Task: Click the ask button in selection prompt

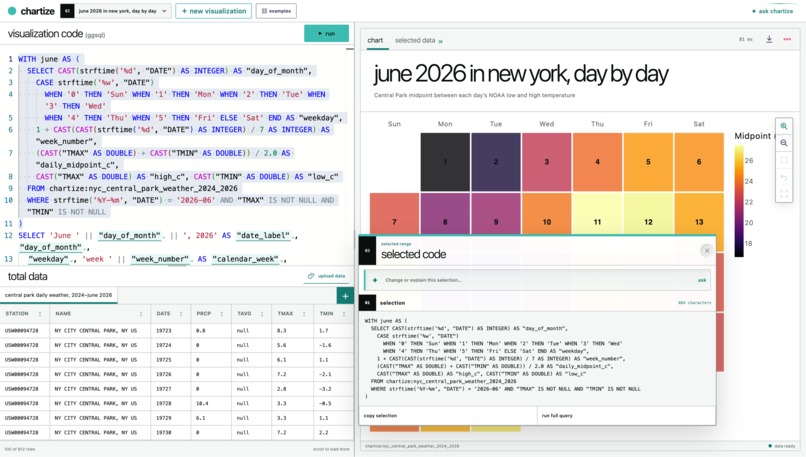Action: [702, 280]
